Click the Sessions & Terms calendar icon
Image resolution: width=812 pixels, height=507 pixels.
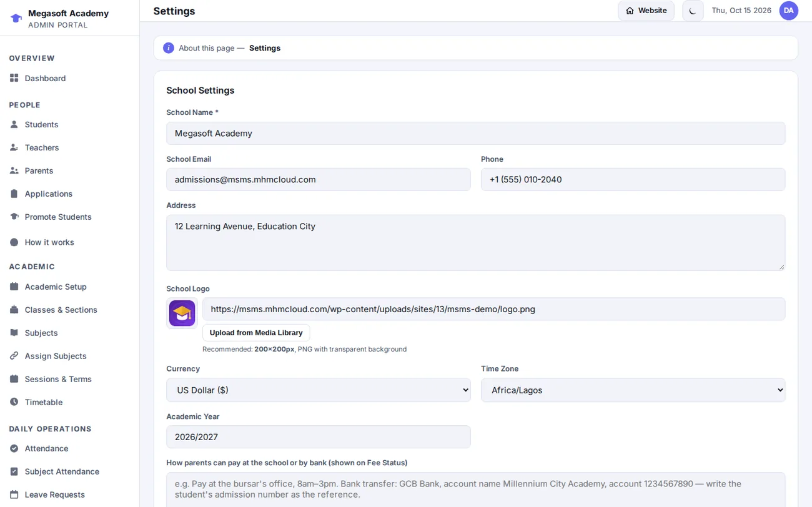tap(14, 379)
